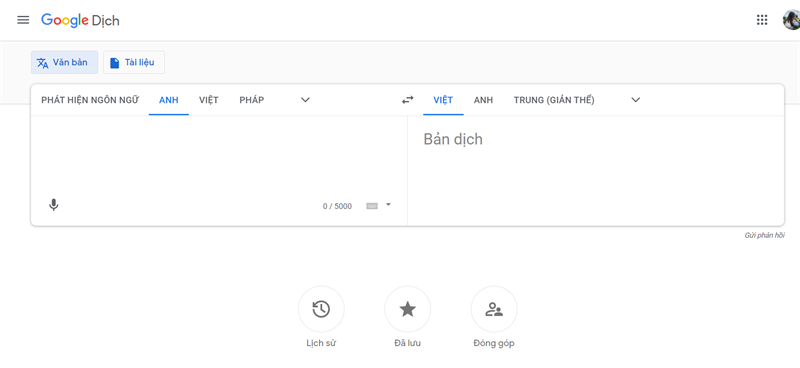This screenshot has height=368, width=800.
Task: Open Lịch sử history circle icon
Action: 321,309
